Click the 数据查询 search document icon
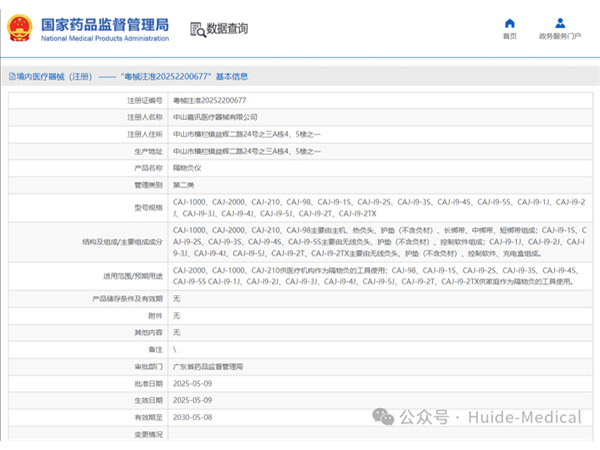The height and width of the screenshot is (450, 600). (196, 29)
